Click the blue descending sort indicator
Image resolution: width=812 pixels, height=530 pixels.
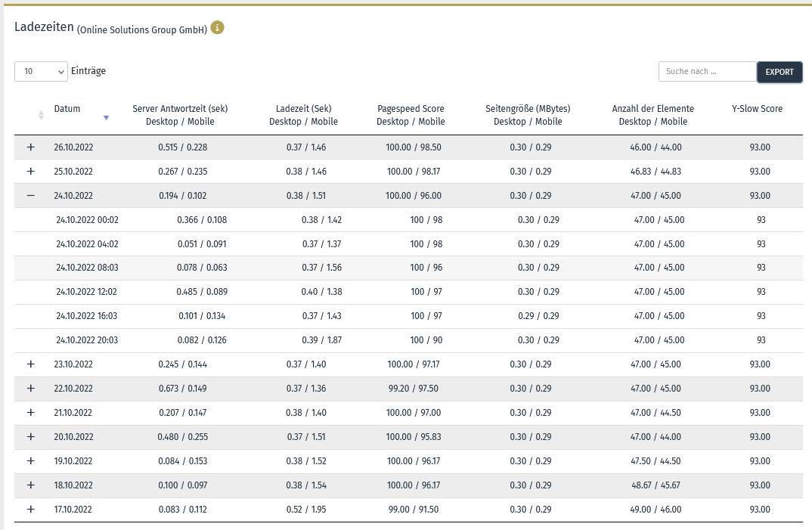tap(106, 118)
